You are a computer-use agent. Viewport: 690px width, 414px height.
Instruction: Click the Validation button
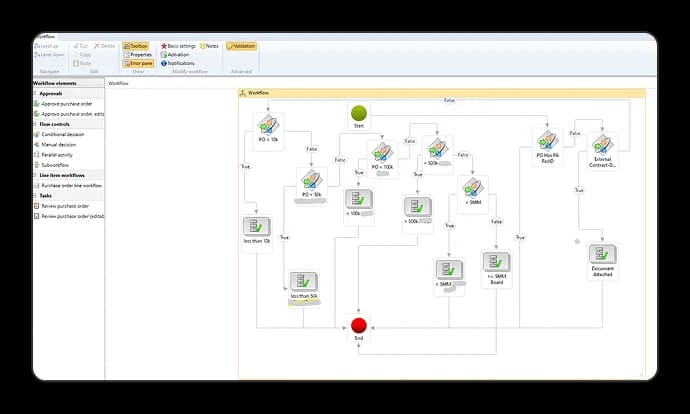[241, 46]
